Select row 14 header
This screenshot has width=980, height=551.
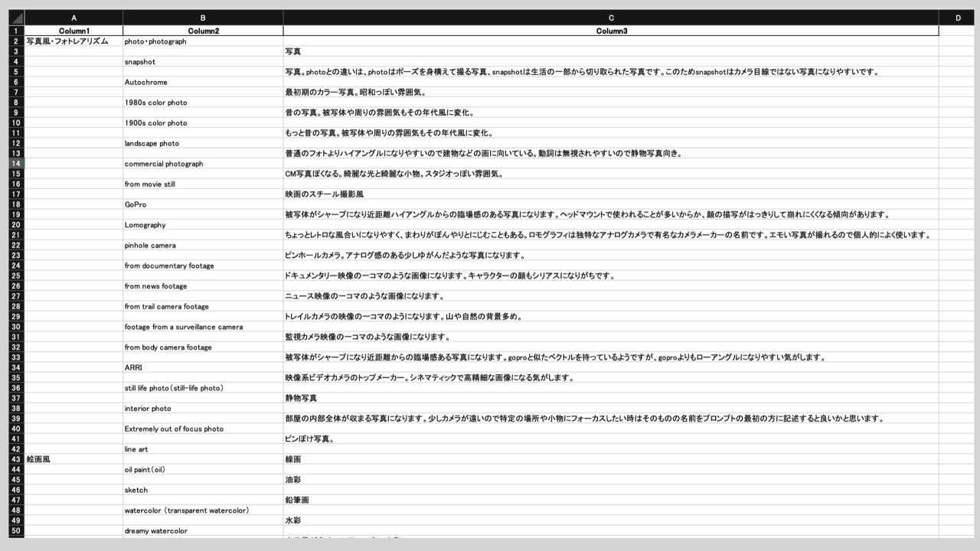pos(16,164)
